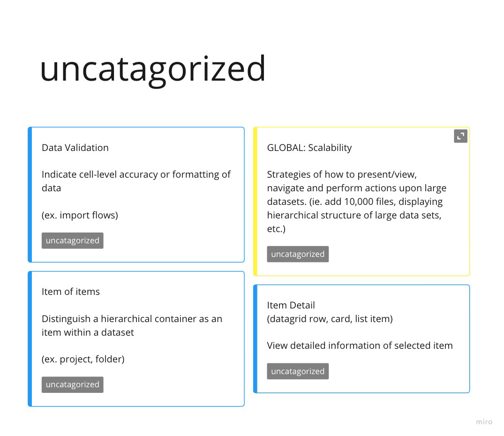Screen dimensions: 504x436
Task: Click the large uncatagorized heading
Action: 153,69
